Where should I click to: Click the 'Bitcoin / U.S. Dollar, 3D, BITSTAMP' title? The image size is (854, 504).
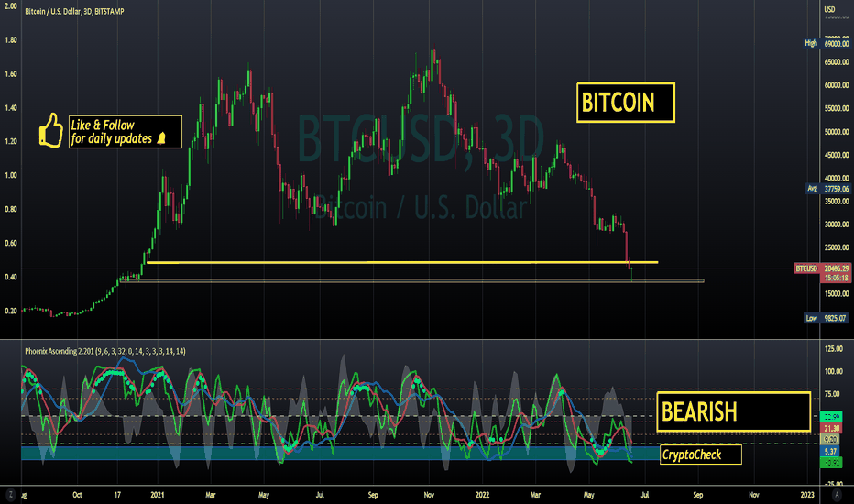pos(74,11)
